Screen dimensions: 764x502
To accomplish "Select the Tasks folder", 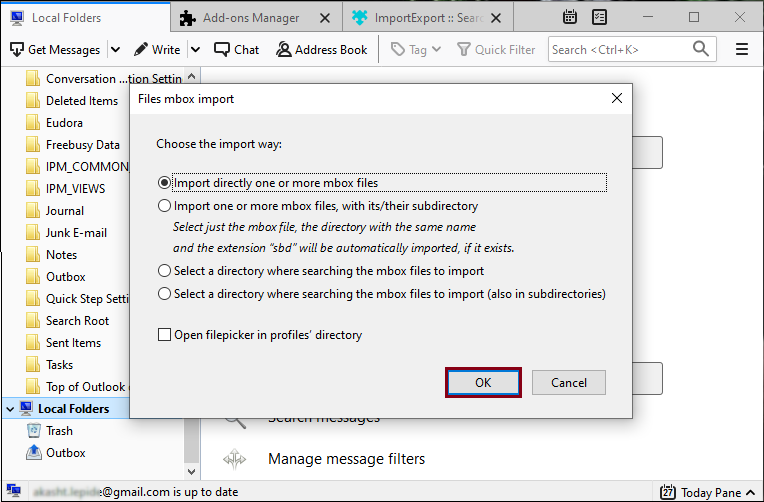I will tap(59, 365).
